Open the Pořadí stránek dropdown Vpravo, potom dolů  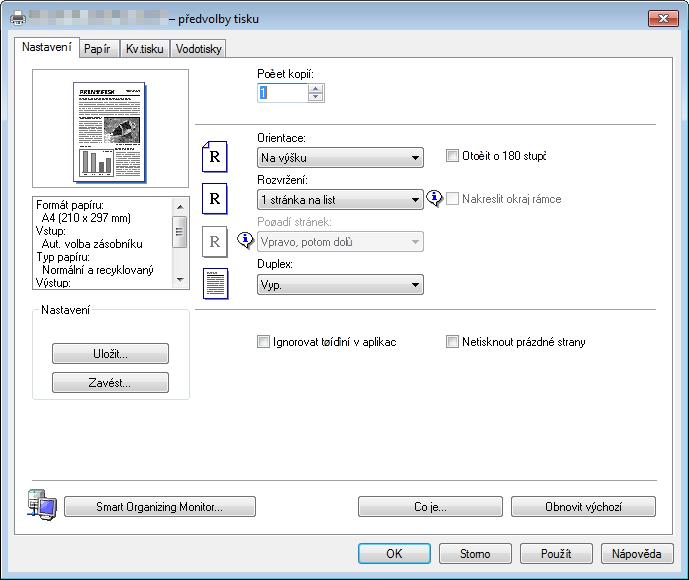coord(340,242)
